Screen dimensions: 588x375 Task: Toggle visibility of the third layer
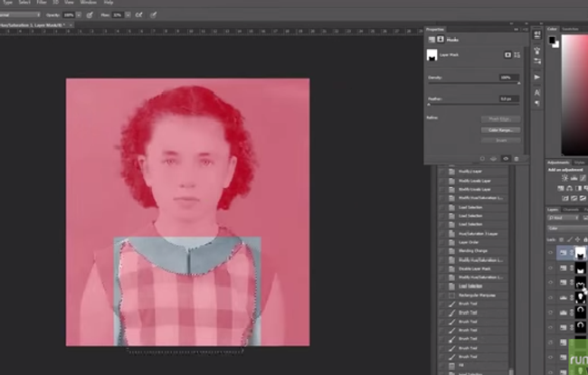[551, 283]
